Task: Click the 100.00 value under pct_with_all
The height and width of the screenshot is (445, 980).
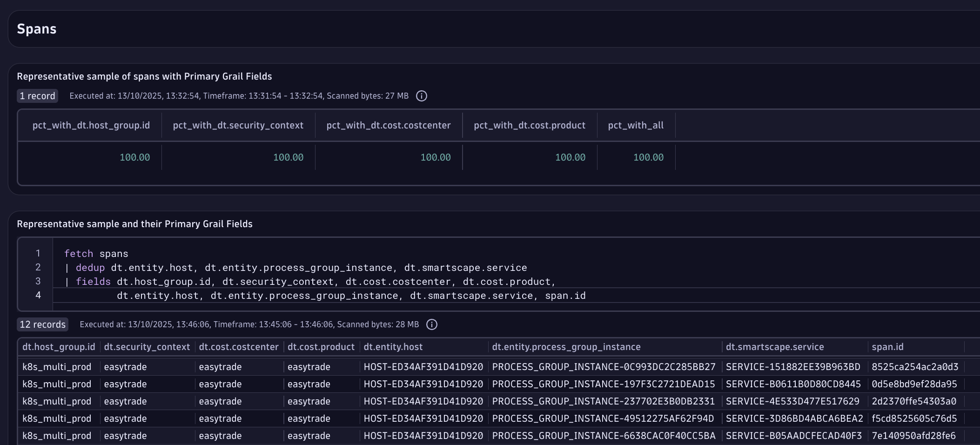Action: tap(648, 157)
